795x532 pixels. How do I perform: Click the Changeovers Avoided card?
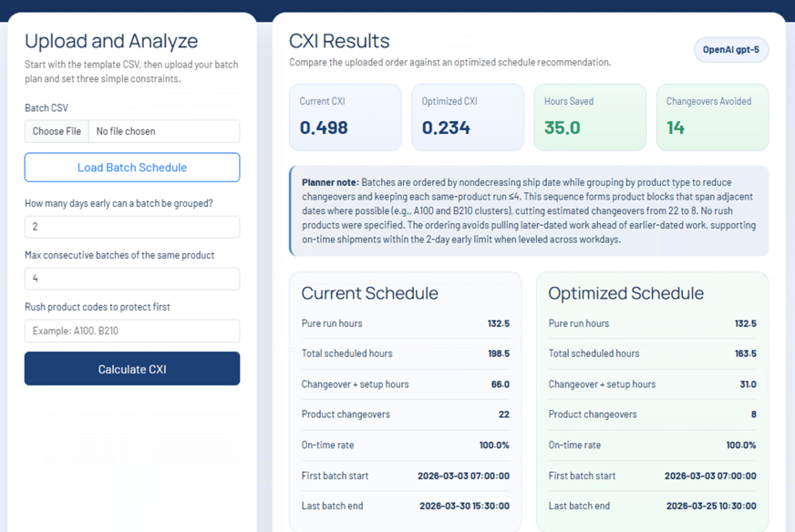click(x=712, y=118)
